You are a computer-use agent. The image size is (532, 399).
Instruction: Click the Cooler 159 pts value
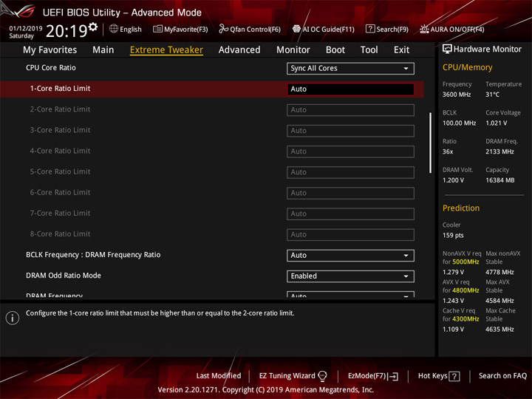click(453, 236)
